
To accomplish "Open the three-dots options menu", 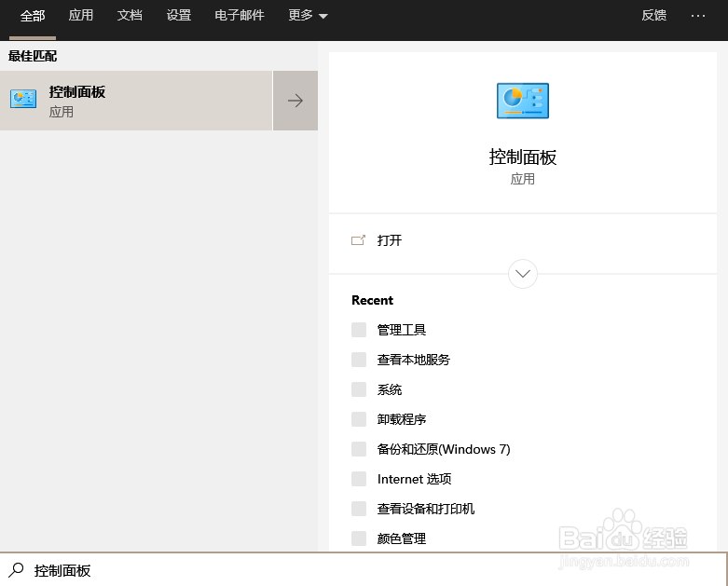I will [698, 16].
